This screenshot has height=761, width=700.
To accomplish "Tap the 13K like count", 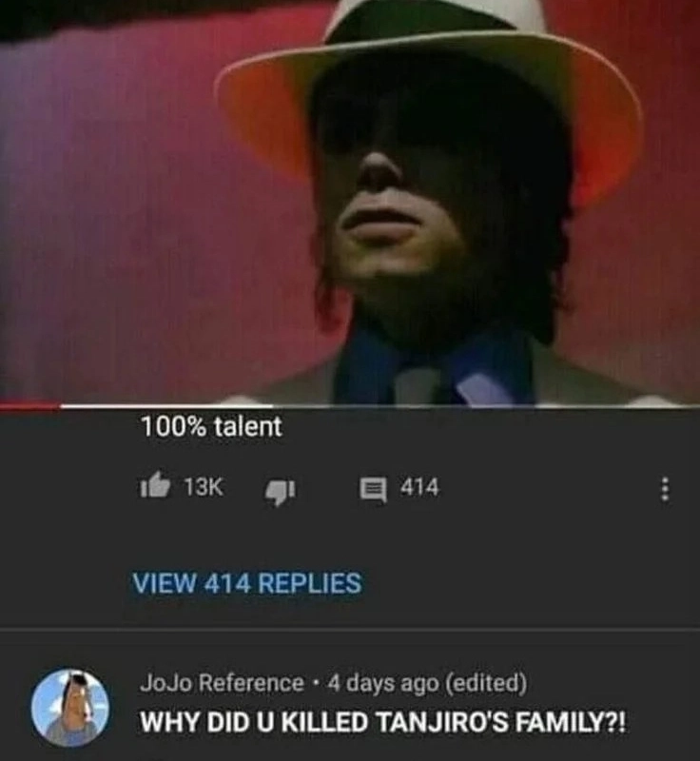I will 204,487.
